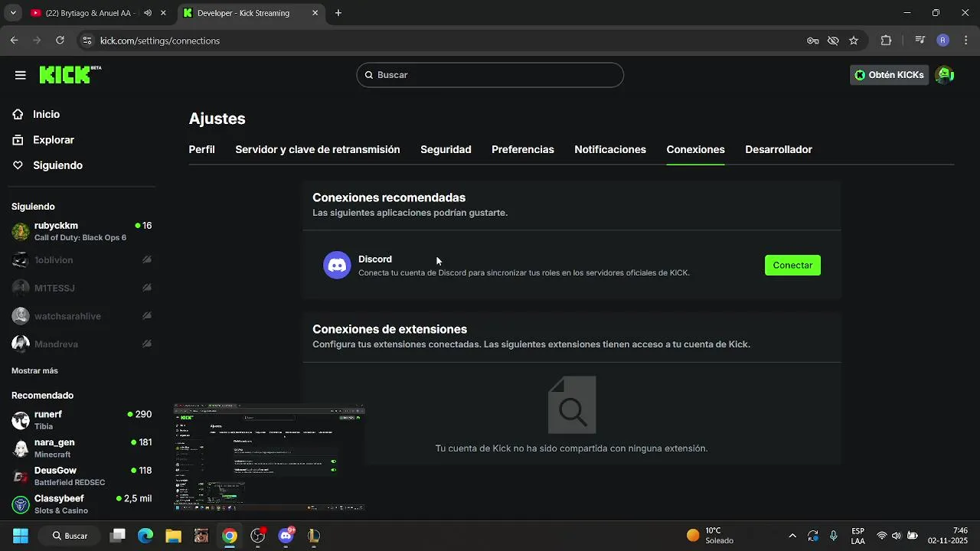The width and height of the screenshot is (980, 551).
Task: Click the Windows taskbar Buscar search box
Action: pyautogui.click(x=70, y=536)
